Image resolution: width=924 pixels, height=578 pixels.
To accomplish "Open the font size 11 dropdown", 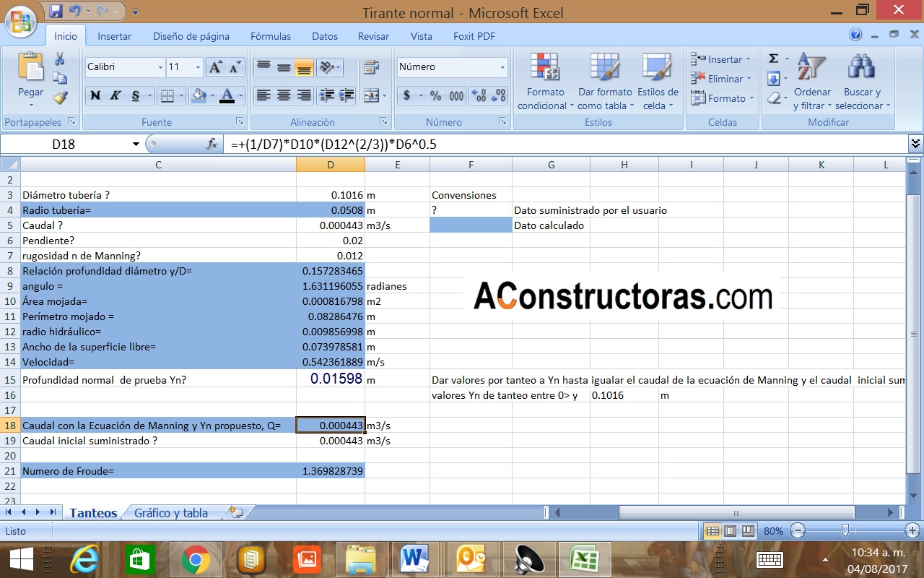I will (x=198, y=67).
